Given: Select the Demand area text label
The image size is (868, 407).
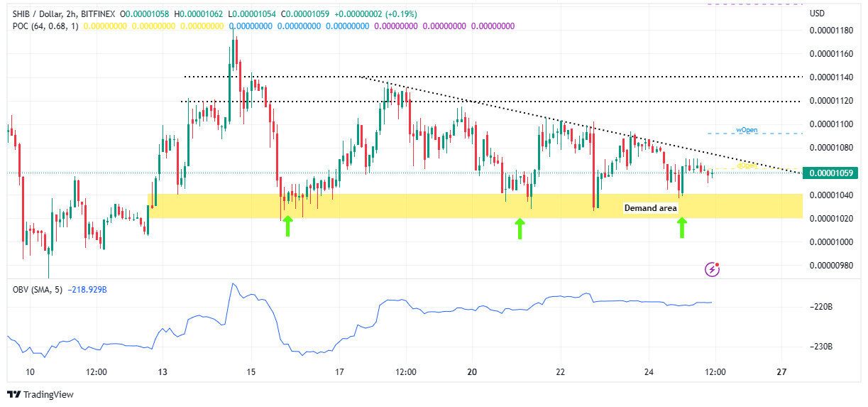Looking at the screenshot, I should click(651, 208).
